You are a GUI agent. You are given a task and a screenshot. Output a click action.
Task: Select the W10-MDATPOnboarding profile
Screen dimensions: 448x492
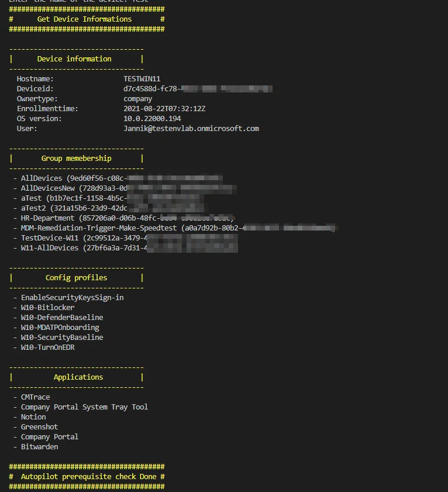pos(56,328)
